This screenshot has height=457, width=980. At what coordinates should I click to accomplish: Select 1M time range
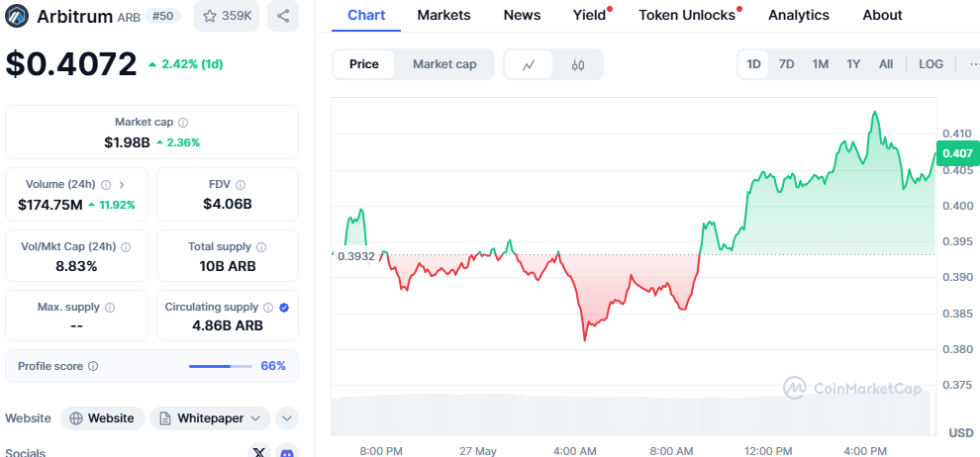click(x=820, y=64)
